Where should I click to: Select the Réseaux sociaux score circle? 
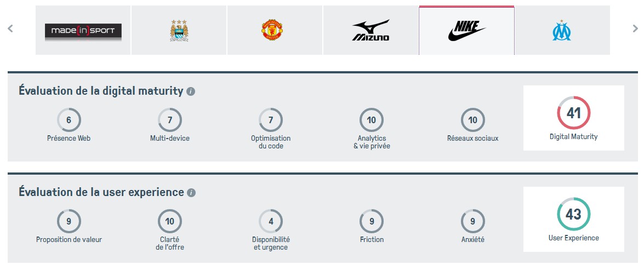473,120
